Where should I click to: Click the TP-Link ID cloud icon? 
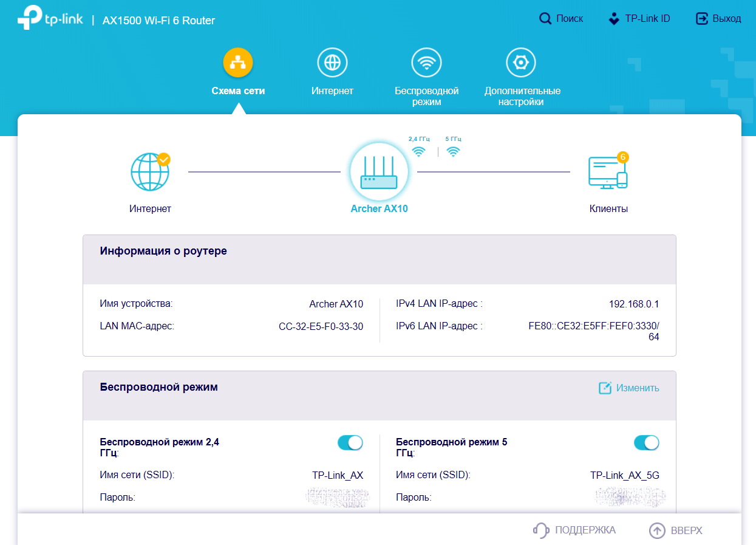click(x=614, y=19)
